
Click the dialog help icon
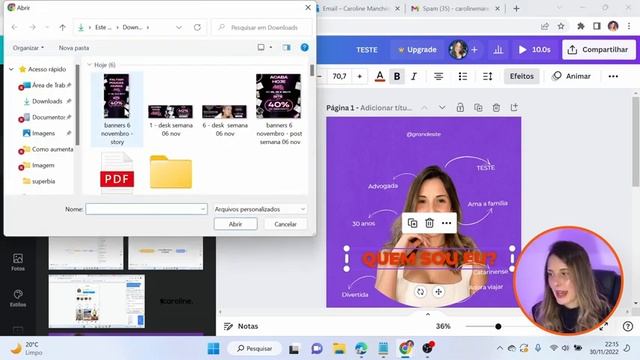(304, 47)
